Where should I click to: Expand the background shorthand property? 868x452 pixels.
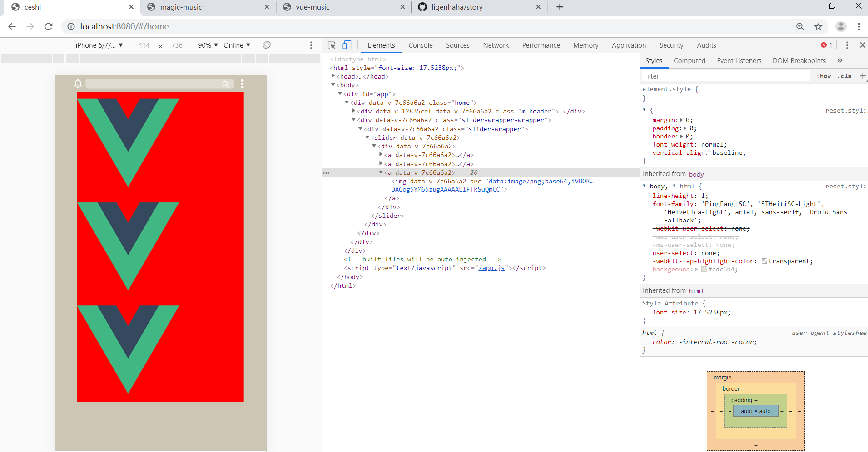point(696,270)
